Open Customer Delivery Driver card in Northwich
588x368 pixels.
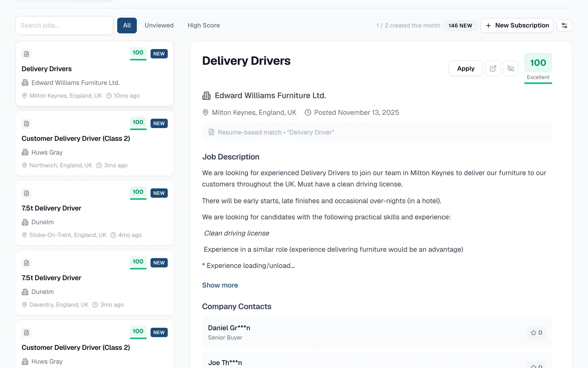(95, 143)
